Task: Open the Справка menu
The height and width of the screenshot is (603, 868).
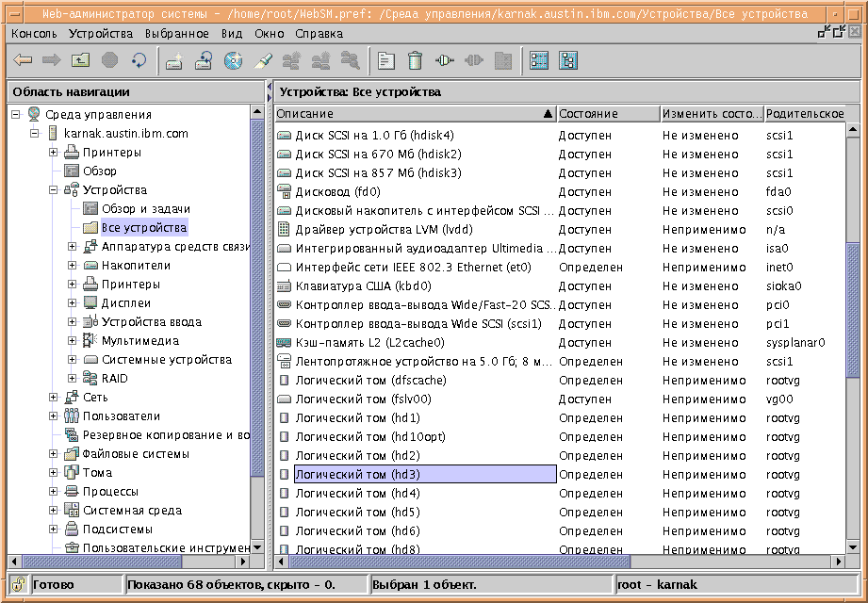Action: [x=319, y=33]
